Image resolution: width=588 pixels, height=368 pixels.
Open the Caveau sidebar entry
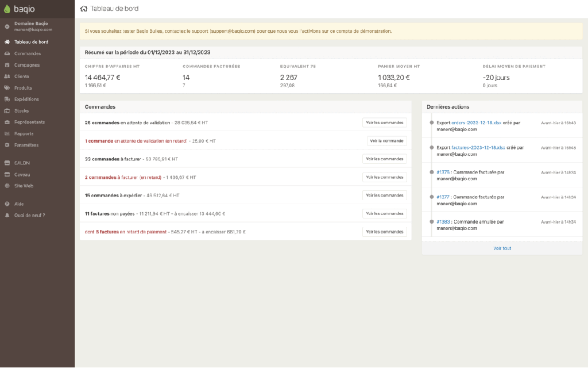click(x=22, y=174)
